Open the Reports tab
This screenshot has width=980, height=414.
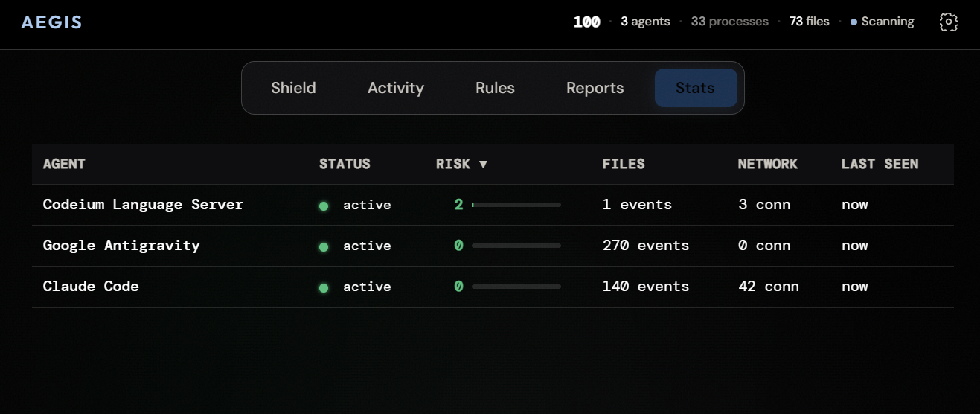click(595, 88)
